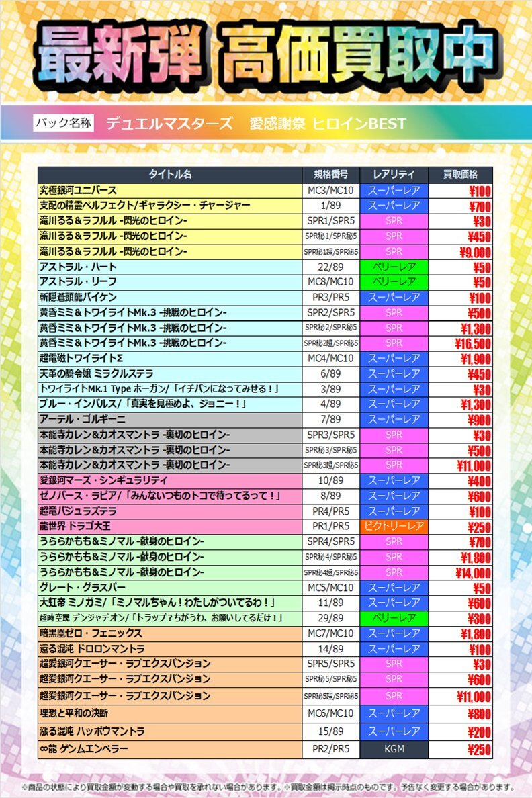Image resolution: width=532 pixels, height=798 pixels.
Task: Select title 愛銀河マーズ・シンギュラリティ
Action: [103, 480]
